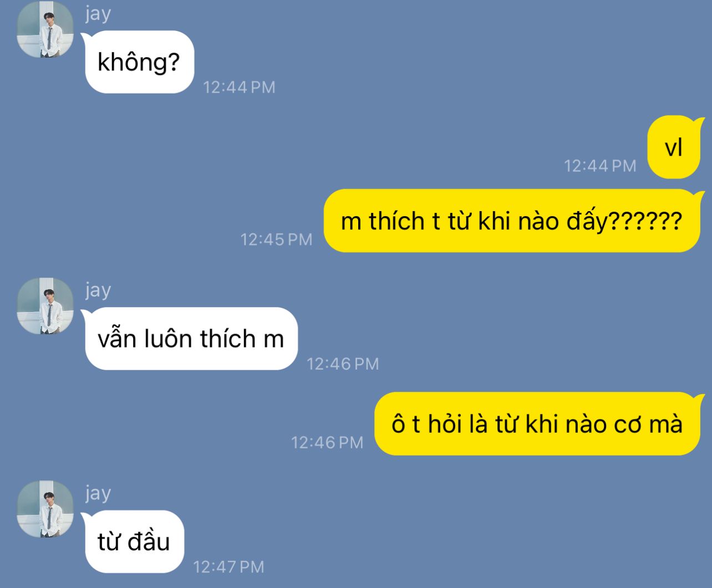Click the sender name 'jay' above 'vẫn luôn thích m'
712x588 pixels.
pyautogui.click(x=98, y=290)
